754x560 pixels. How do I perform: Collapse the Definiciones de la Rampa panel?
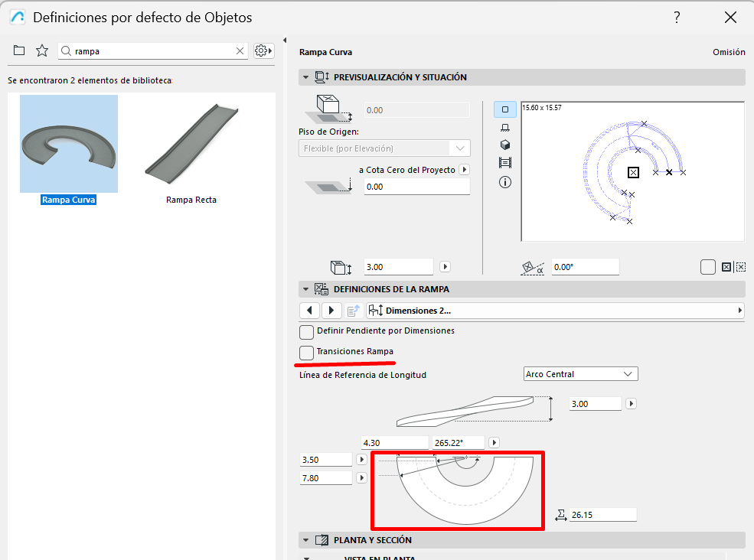coord(306,289)
